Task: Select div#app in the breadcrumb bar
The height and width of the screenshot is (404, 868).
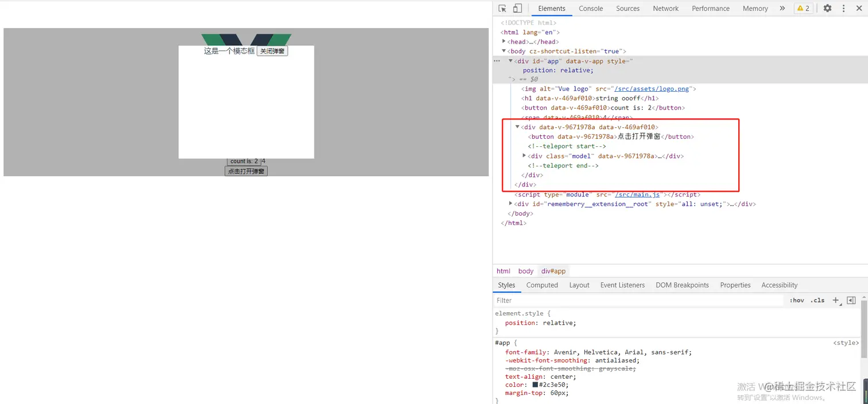Action: click(x=553, y=271)
